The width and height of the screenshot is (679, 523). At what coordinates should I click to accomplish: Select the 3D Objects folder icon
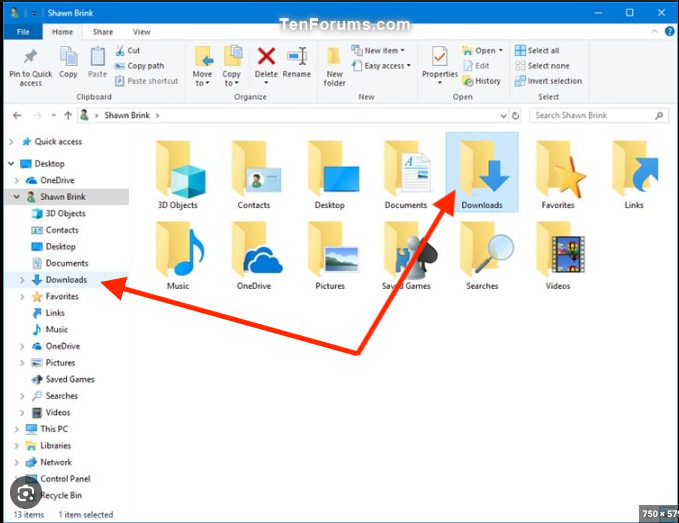180,168
